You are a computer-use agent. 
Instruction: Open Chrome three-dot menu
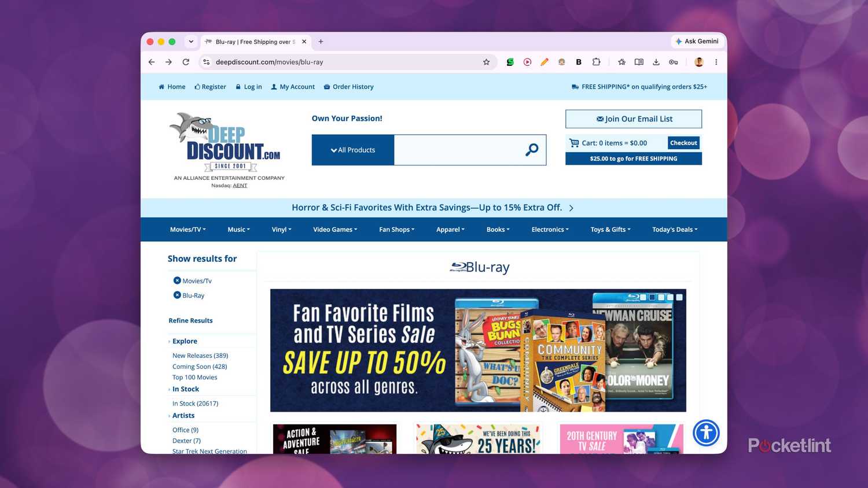(x=716, y=62)
